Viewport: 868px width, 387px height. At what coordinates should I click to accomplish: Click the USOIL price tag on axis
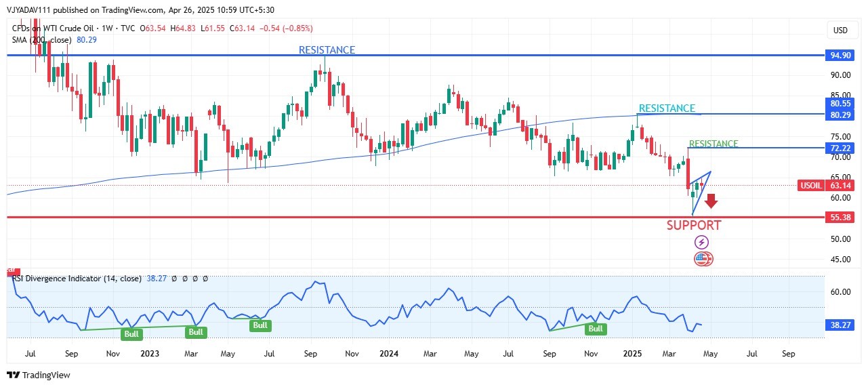tap(810, 185)
